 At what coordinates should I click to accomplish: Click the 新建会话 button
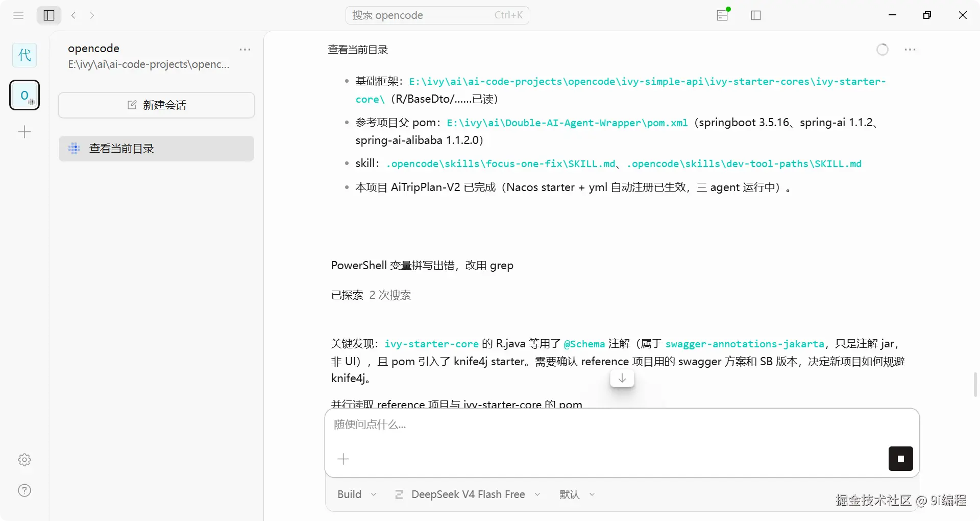(156, 105)
